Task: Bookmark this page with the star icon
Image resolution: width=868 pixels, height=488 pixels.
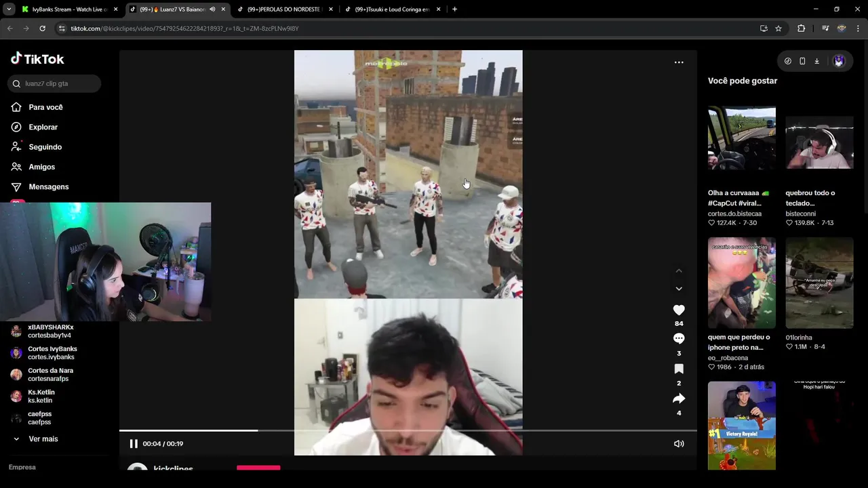Action: (x=778, y=28)
